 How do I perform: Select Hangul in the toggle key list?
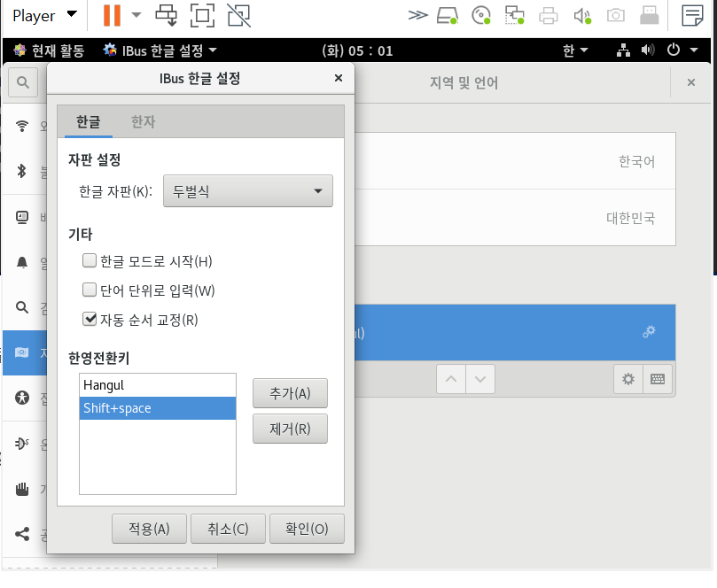pos(158,385)
